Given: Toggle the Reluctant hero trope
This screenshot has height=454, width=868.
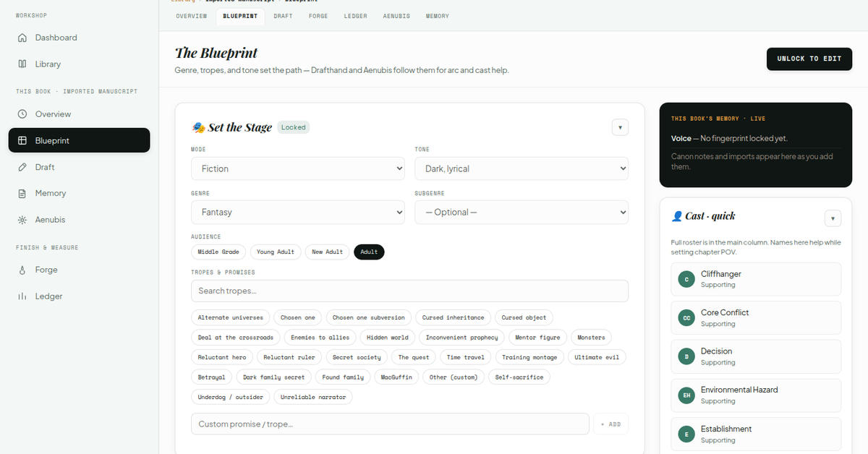Looking at the screenshot, I should click(222, 357).
